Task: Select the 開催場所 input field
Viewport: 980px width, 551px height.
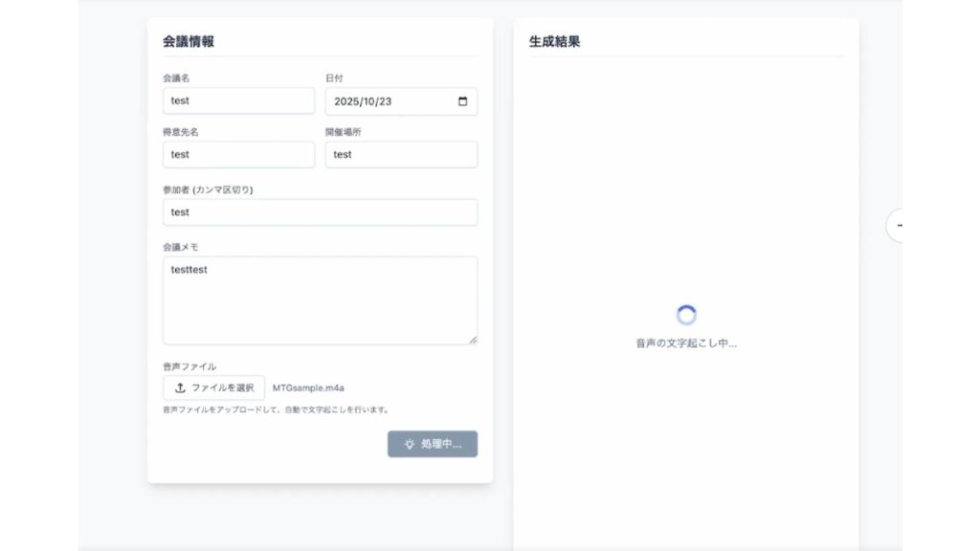Action: tap(401, 155)
